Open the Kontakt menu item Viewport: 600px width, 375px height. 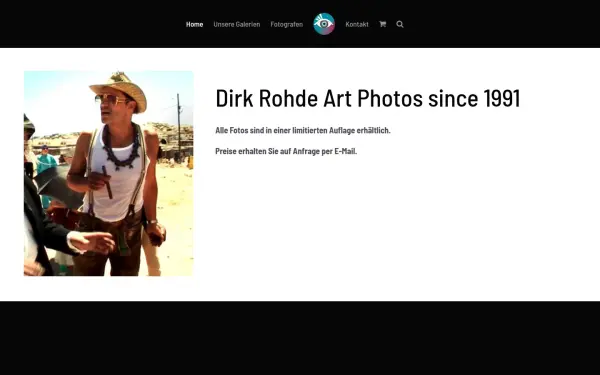coord(357,24)
